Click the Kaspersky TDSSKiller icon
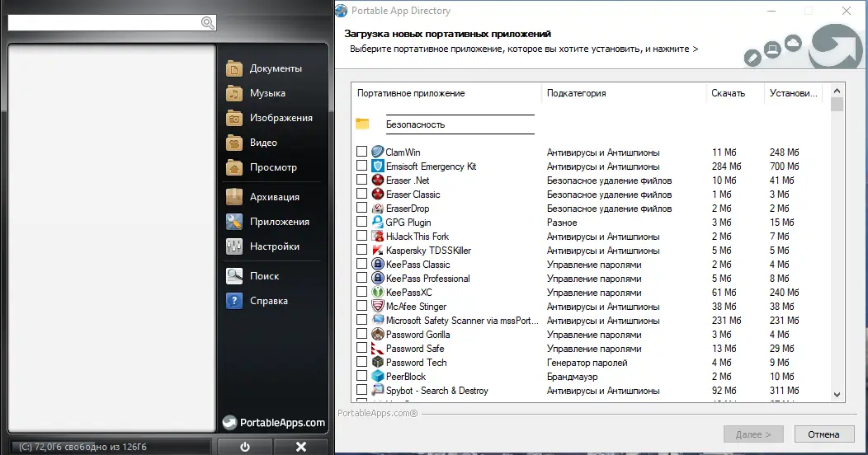 (378, 250)
